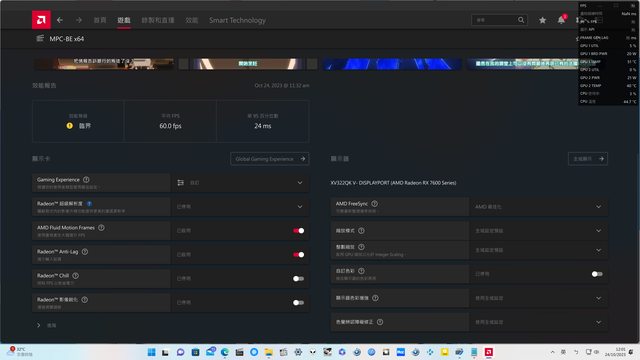Click the search magnifier icon
The width and height of the screenshot is (640, 360).
click(521, 20)
